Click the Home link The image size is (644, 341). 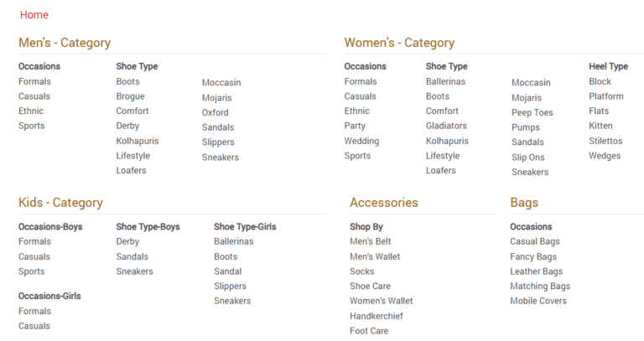coord(34,15)
